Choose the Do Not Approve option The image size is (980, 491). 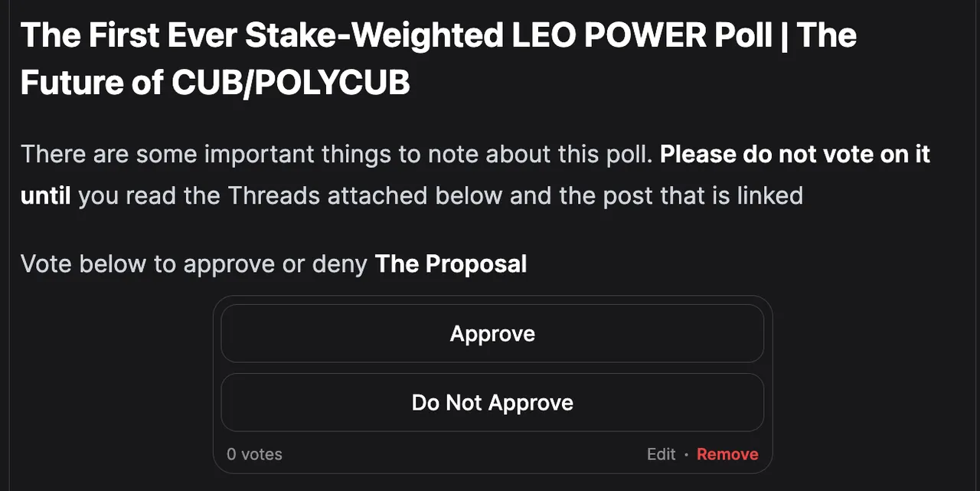(x=492, y=403)
